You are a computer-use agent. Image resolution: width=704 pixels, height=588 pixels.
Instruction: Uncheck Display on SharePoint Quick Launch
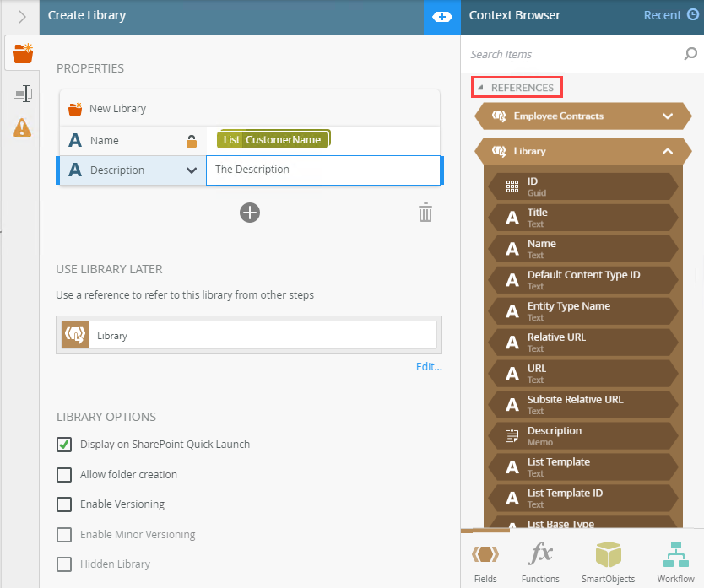64,445
